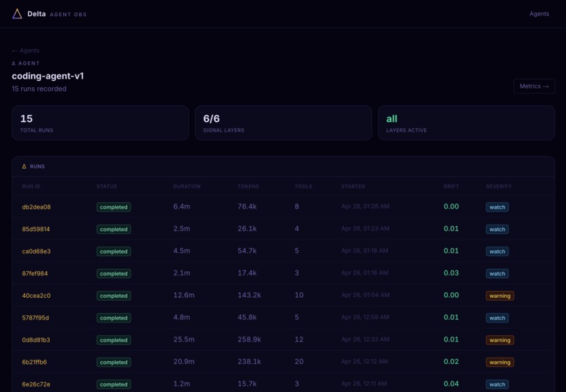The height and width of the screenshot is (392, 566).
Task: Click warning severity badge for 6b21ffb6
Action: [x=500, y=362]
